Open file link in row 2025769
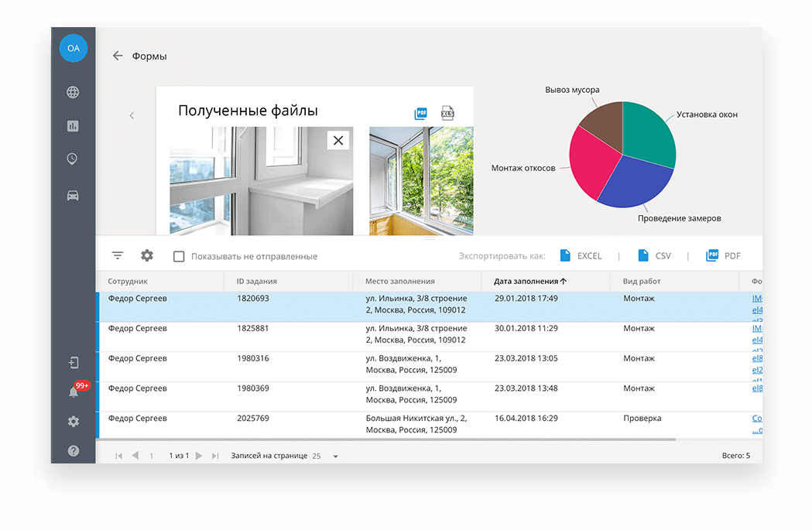812x530 pixels. tap(757, 419)
